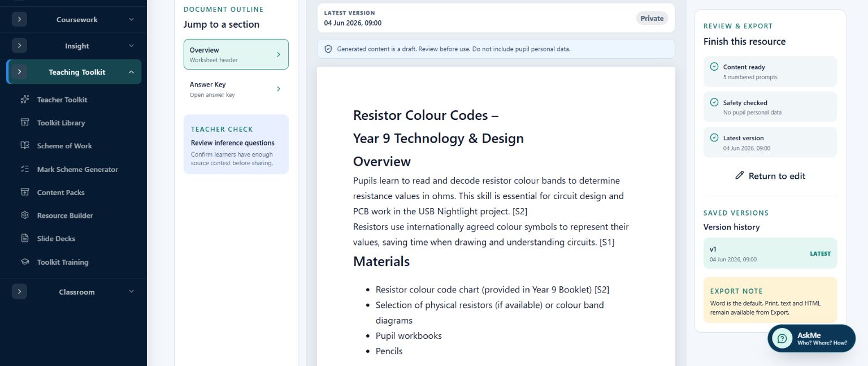
Task: Jump to the Overview worksheet header section
Action: pos(236,54)
